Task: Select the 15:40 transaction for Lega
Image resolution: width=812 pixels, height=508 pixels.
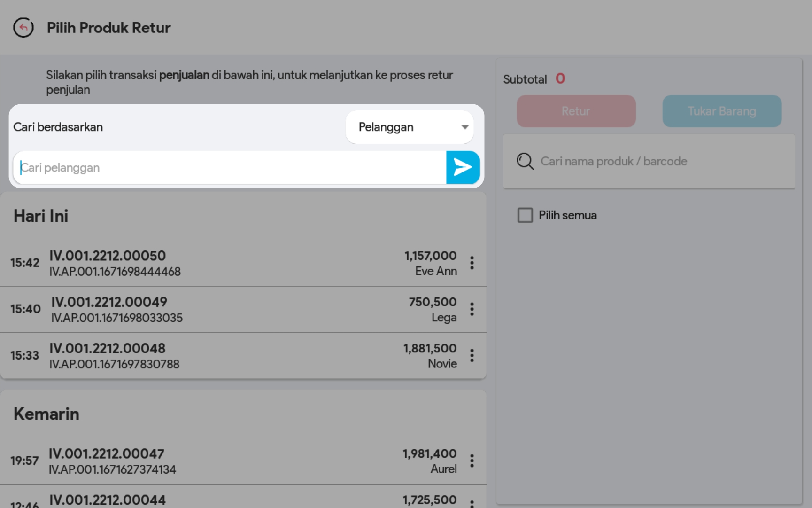Action: click(x=235, y=309)
